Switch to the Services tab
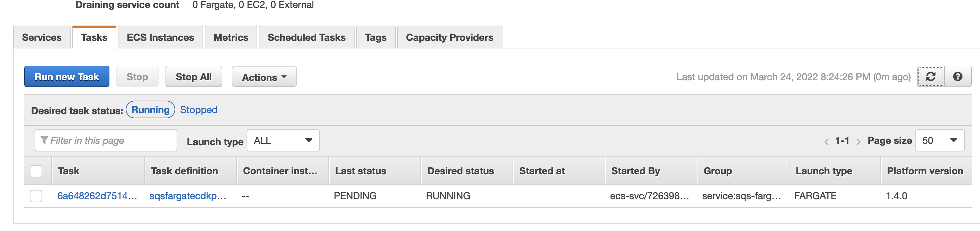980x231 pixels. (x=42, y=37)
